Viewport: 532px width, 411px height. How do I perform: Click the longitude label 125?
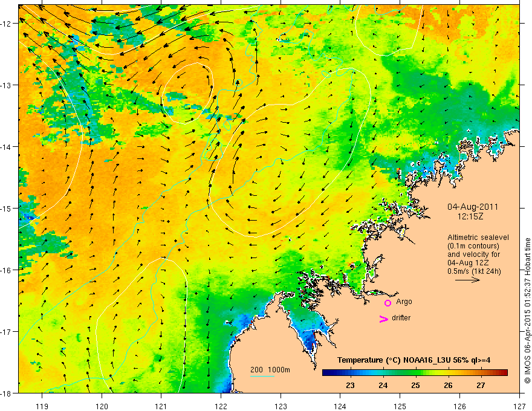pyautogui.click(x=400, y=406)
